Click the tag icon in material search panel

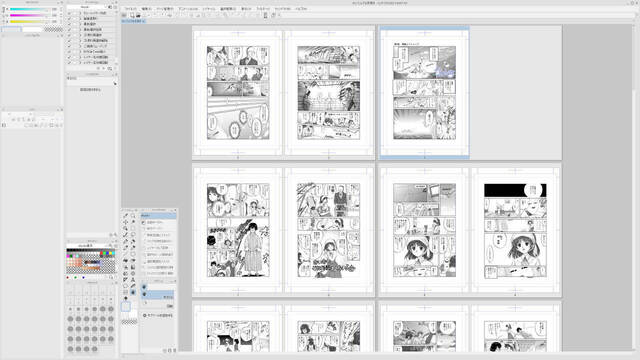point(115,84)
